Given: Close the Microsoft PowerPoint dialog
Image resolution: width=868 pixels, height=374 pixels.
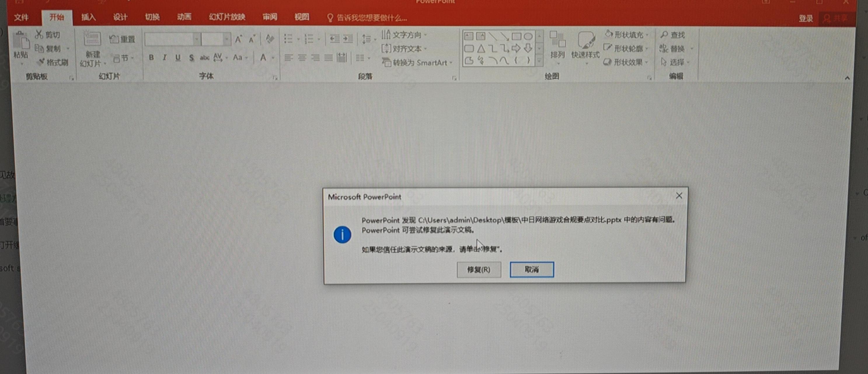Looking at the screenshot, I should [679, 195].
